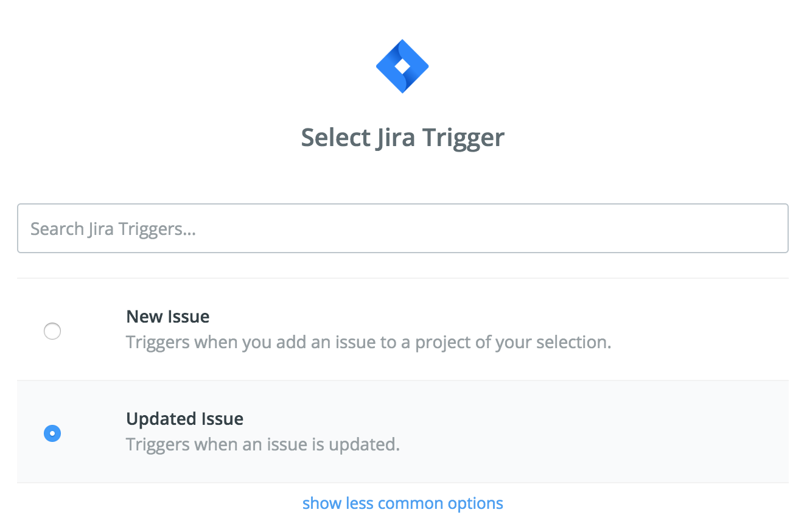The image size is (807, 532).
Task: Focus the Search Jira Triggers field
Action: tap(403, 228)
